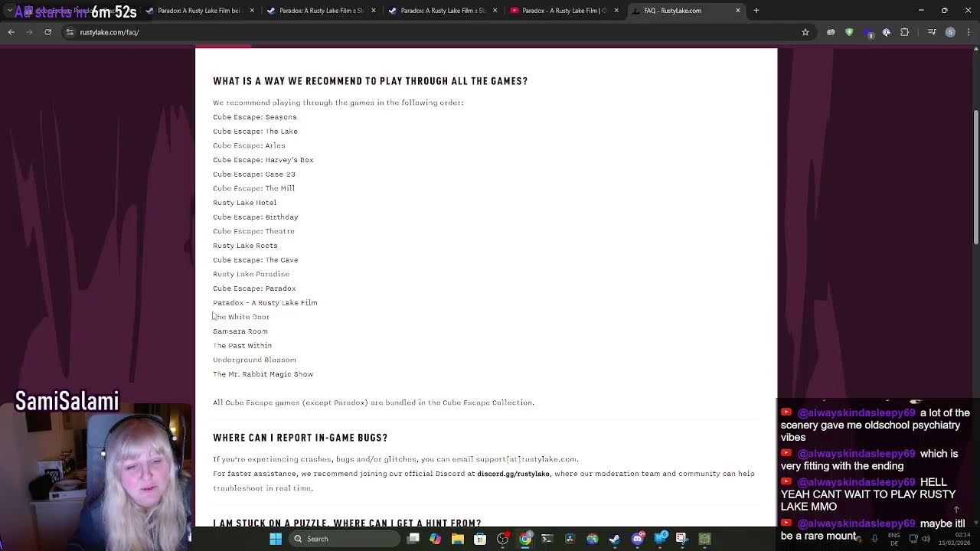The width and height of the screenshot is (980, 551).
Task: Open the discord.gg/rustylake link
Action: point(513,474)
